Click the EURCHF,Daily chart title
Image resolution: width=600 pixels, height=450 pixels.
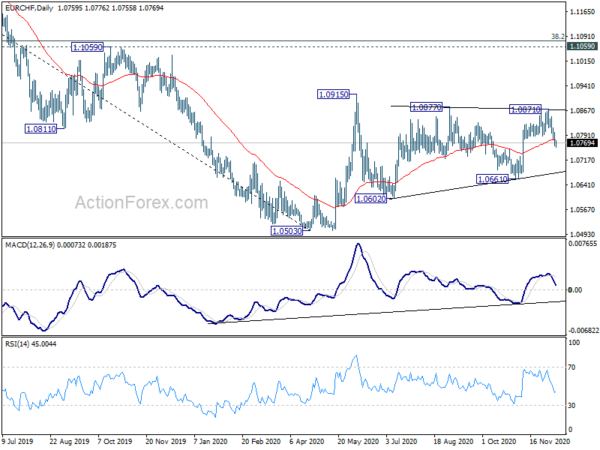coord(29,8)
